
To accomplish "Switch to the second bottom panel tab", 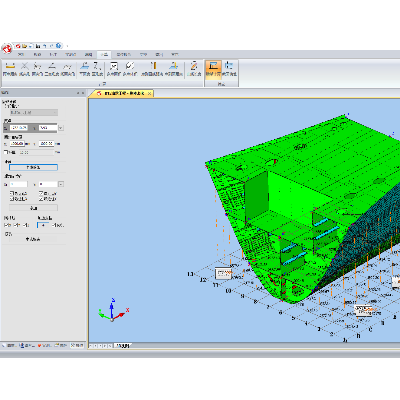I will [27, 345].
